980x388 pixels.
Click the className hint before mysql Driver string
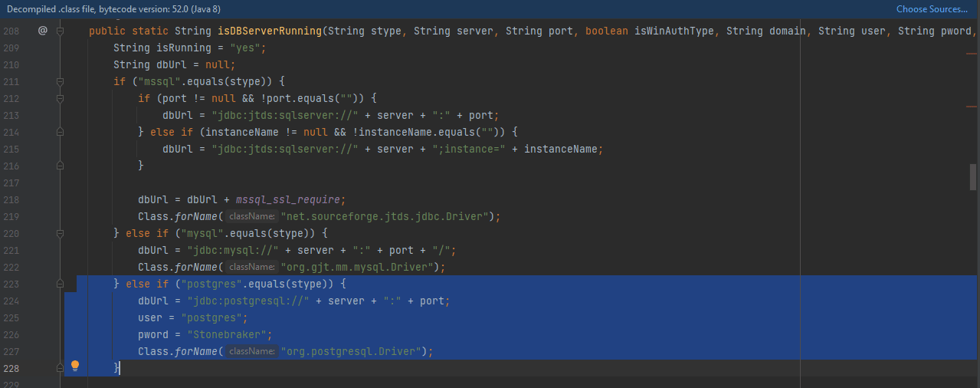pos(252,267)
